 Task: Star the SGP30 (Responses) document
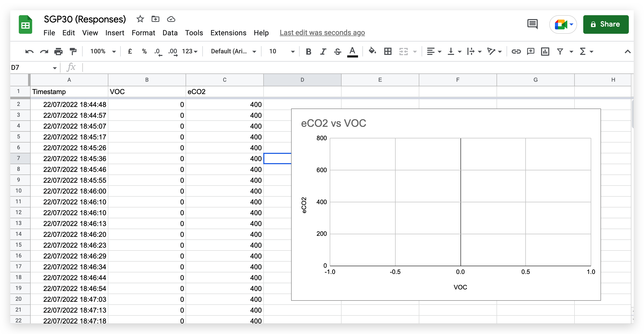140,19
